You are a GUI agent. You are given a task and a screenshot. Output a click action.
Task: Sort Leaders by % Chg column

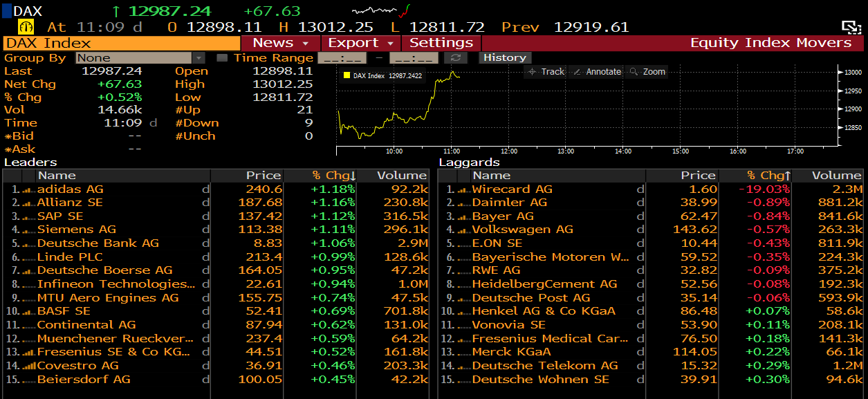coord(320,176)
